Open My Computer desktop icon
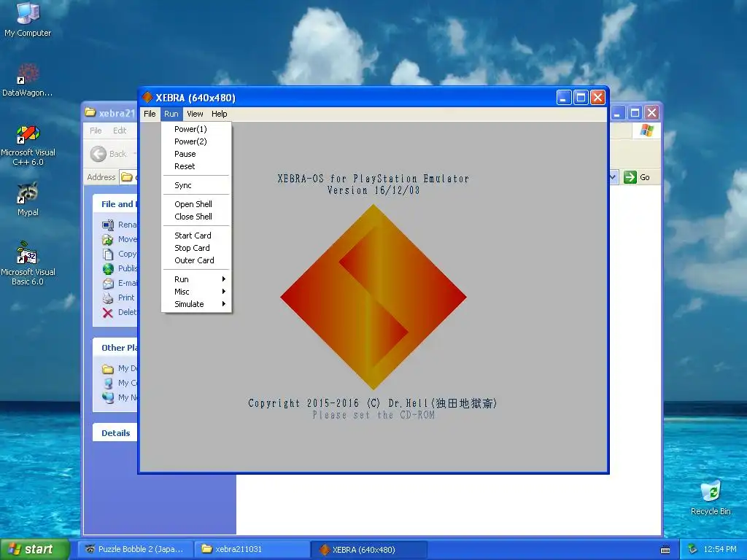The image size is (747, 560). point(28,19)
